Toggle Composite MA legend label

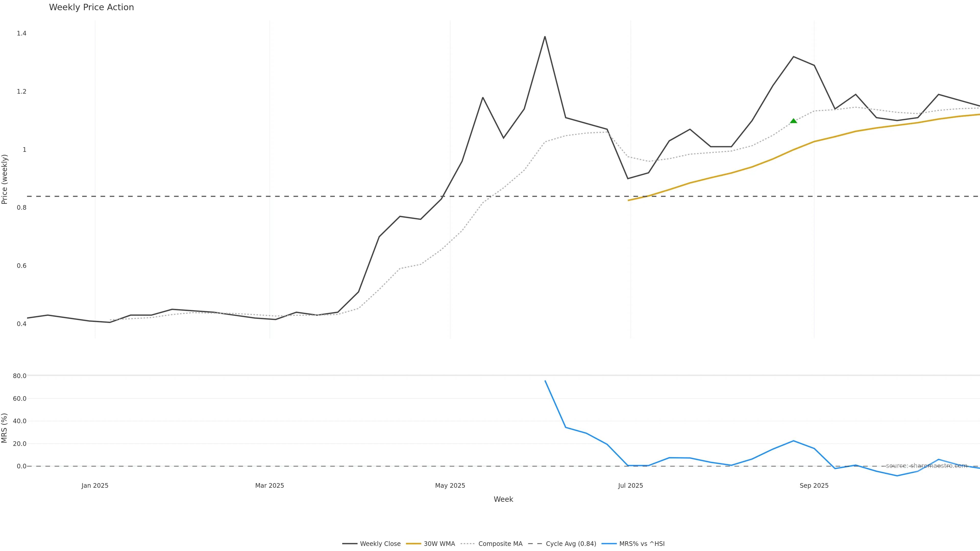tap(500, 544)
